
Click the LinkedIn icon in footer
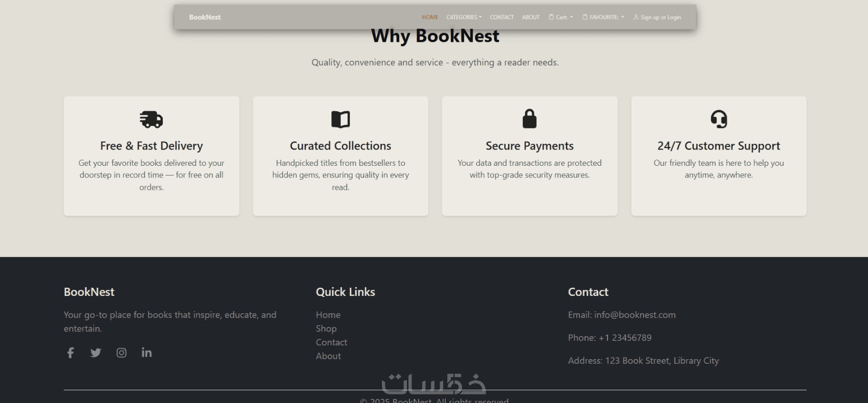pyautogui.click(x=147, y=353)
